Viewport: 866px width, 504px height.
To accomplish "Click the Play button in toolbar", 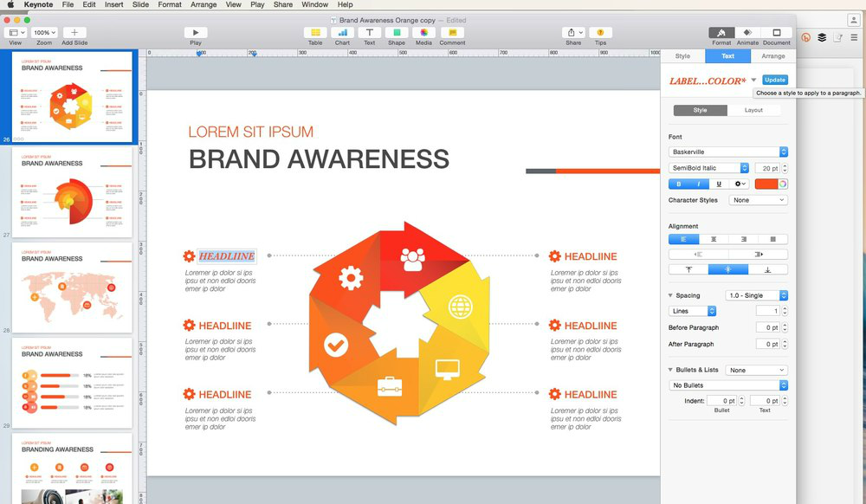I will tap(196, 33).
